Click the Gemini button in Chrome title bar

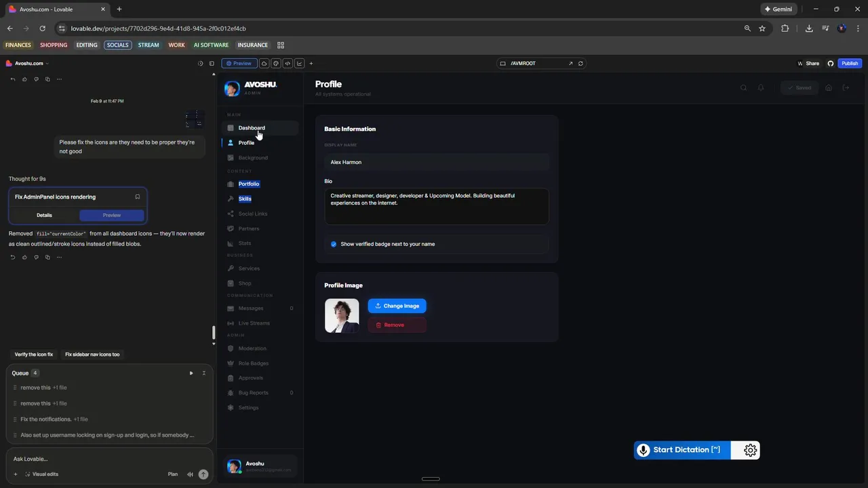pos(778,9)
